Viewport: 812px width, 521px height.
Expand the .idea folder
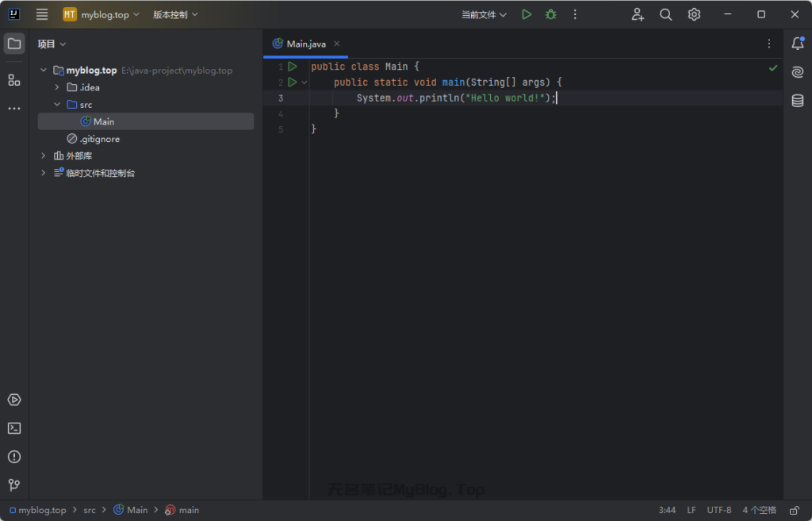tap(57, 87)
